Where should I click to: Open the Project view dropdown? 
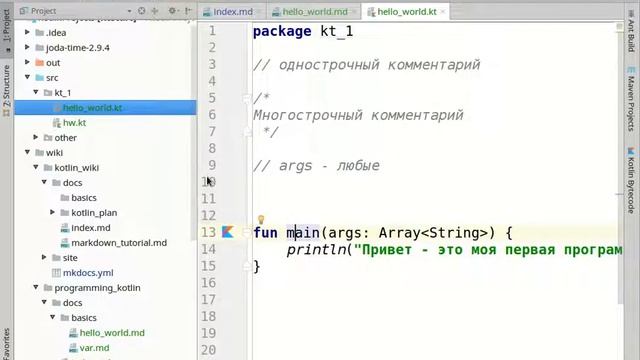(x=129, y=11)
